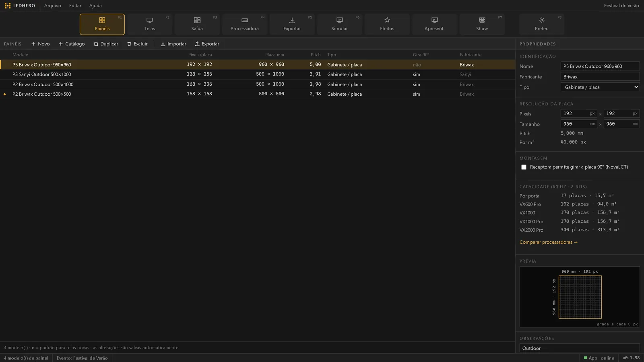
Task: Click the panel preview thumbnail
Action: tap(580, 297)
